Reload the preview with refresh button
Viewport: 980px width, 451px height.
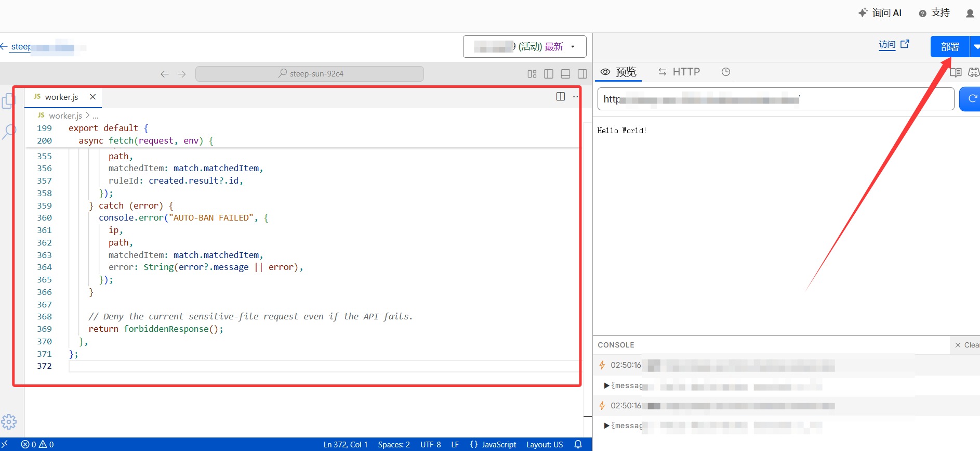970,99
